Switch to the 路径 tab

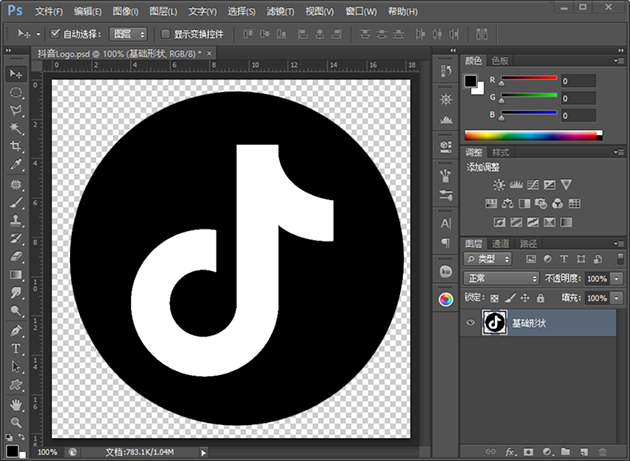click(x=528, y=244)
